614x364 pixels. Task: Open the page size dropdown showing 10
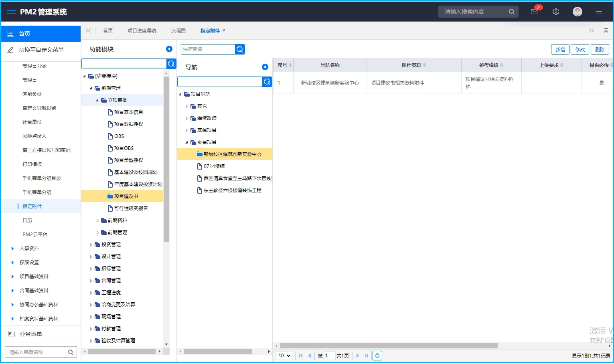click(284, 356)
